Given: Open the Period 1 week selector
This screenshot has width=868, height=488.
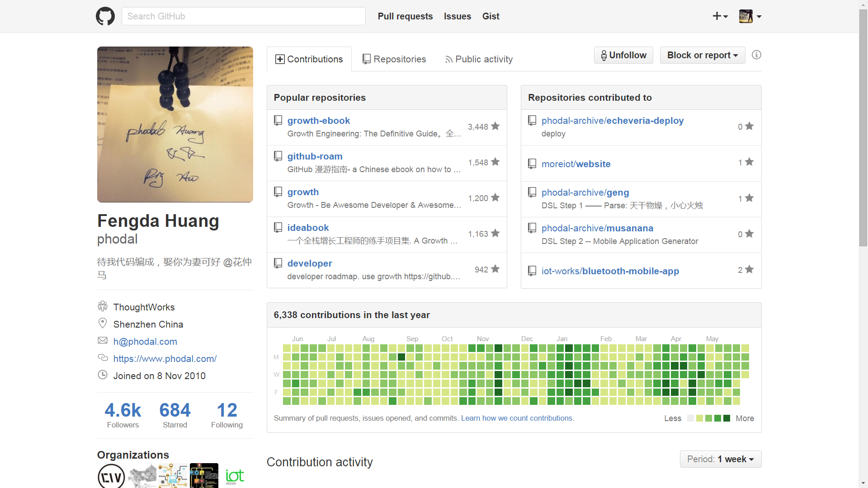Looking at the screenshot, I should (x=720, y=459).
